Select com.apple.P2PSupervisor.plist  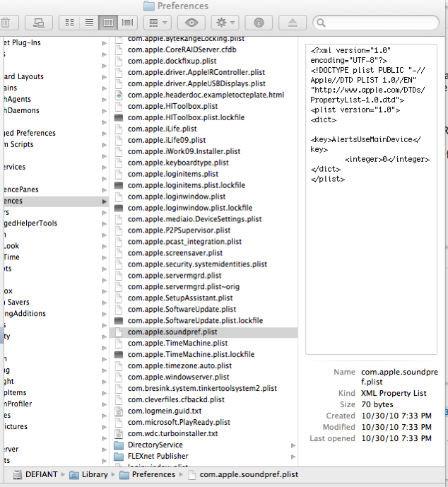pos(179,230)
